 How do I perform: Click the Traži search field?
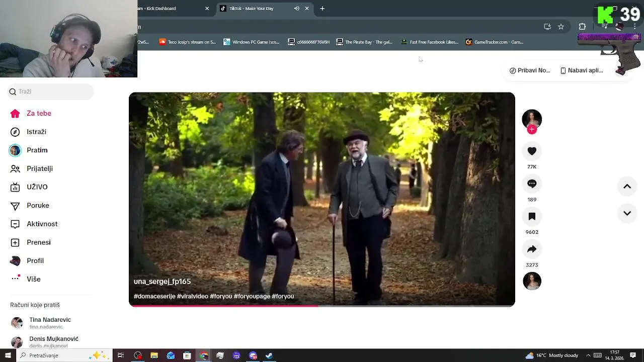[x=50, y=92]
